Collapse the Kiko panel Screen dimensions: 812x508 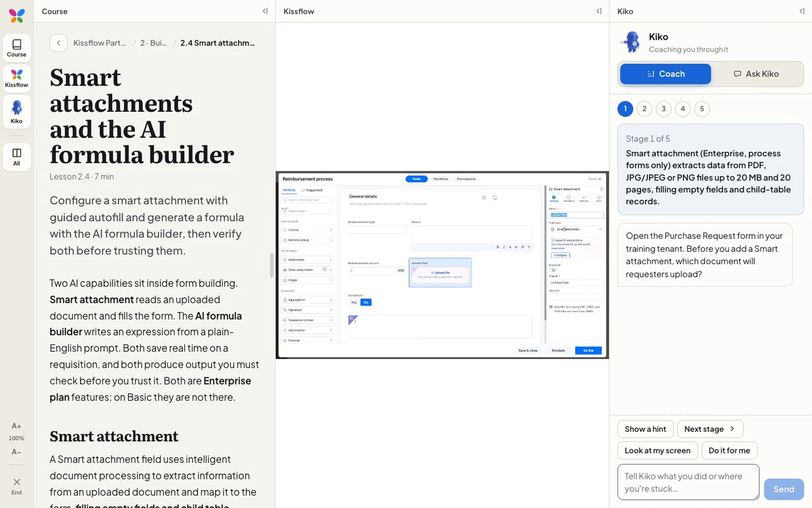(x=802, y=11)
